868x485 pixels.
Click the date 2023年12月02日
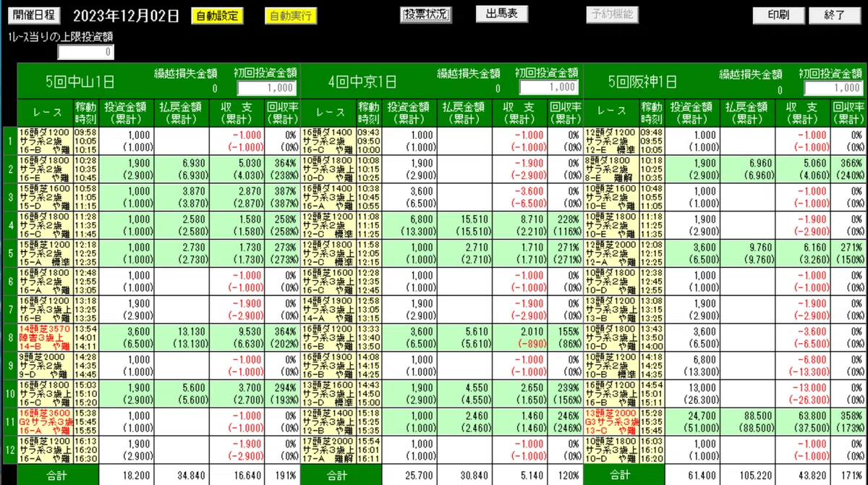pyautogui.click(x=126, y=16)
